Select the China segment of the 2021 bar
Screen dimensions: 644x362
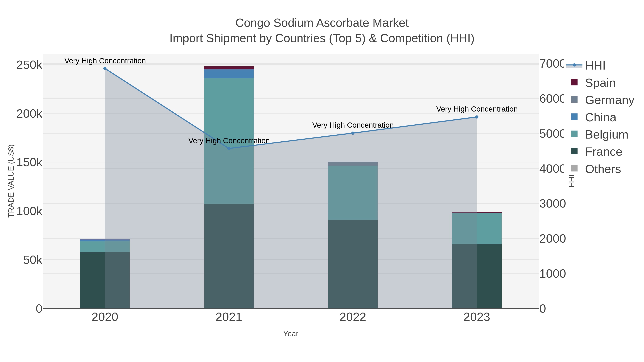[x=229, y=74]
